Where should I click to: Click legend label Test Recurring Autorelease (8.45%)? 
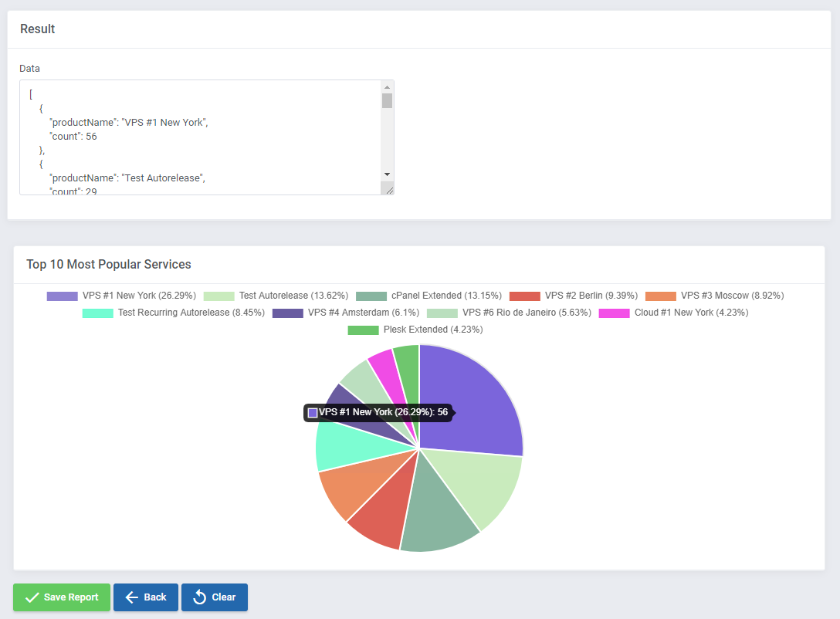click(191, 313)
